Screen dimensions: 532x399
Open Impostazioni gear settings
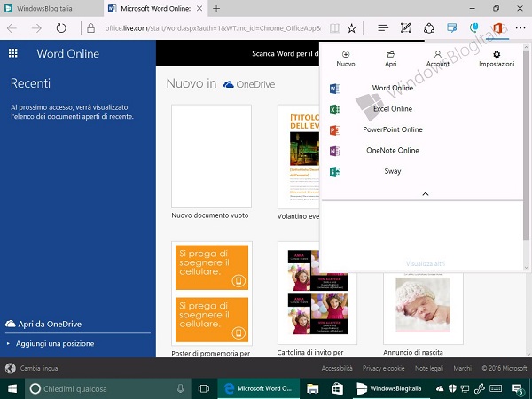[497, 59]
